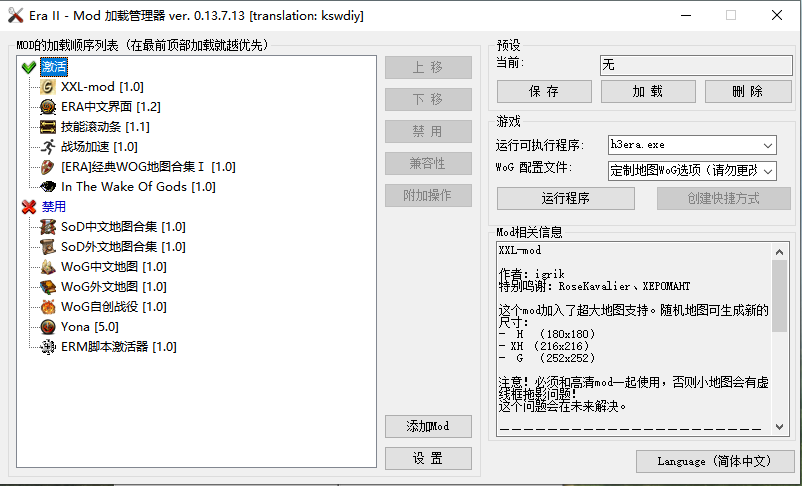Click the Mod相关信息 description text area
Image resolution: width=802 pixels, height=486 pixels.
(x=634, y=339)
